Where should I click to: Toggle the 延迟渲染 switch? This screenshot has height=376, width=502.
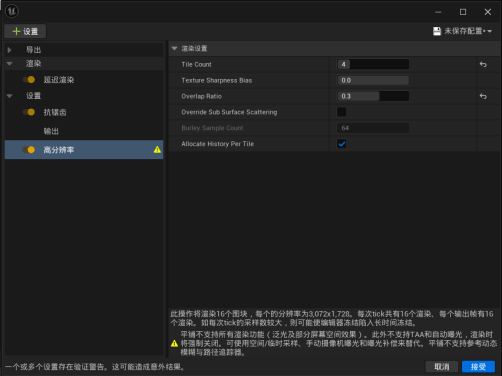(29, 80)
